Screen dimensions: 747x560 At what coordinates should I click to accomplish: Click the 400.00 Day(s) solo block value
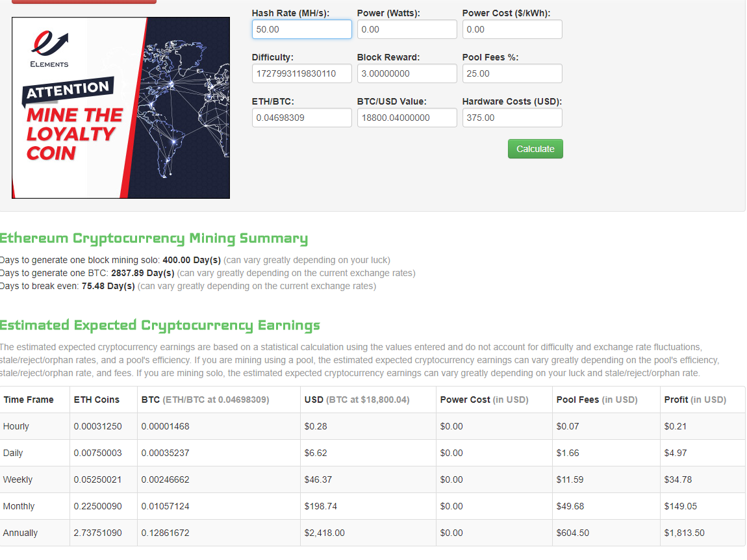coord(192,261)
